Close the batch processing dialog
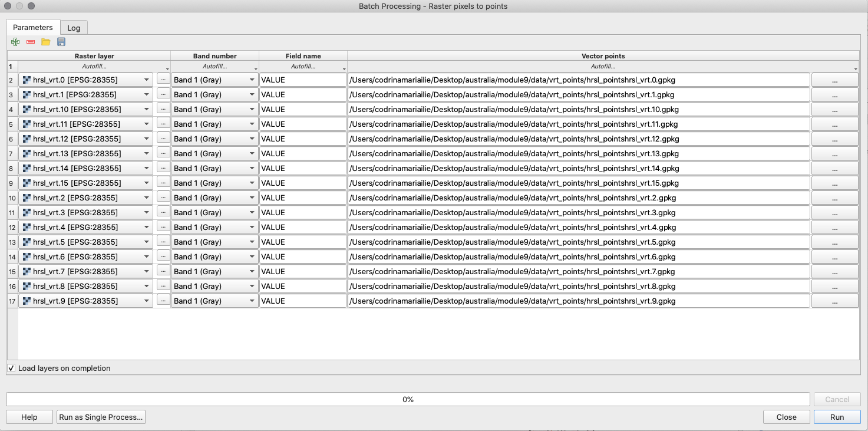The width and height of the screenshot is (868, 431). point(786,417)
